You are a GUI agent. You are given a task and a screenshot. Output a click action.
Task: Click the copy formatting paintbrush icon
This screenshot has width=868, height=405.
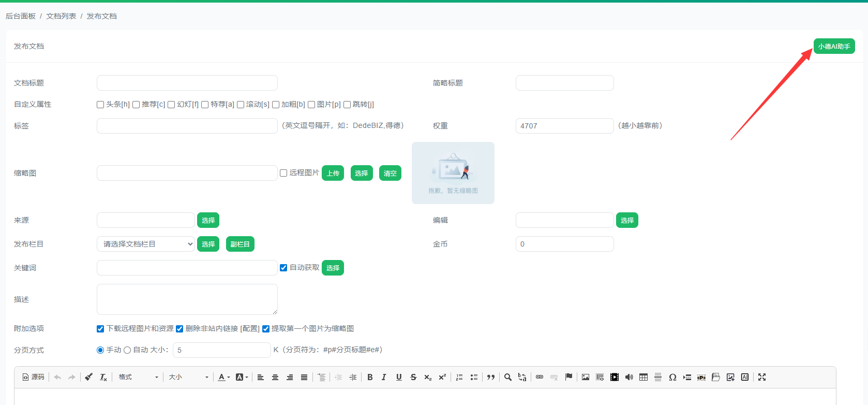click(x=89, y=377)
